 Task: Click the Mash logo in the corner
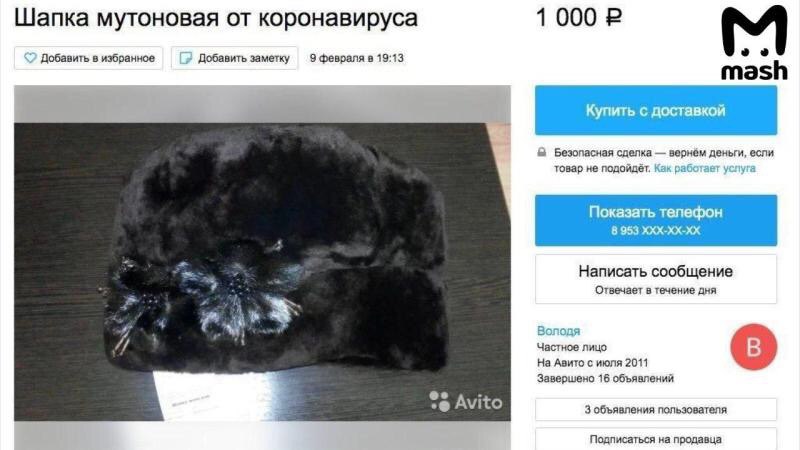[754, 43]
